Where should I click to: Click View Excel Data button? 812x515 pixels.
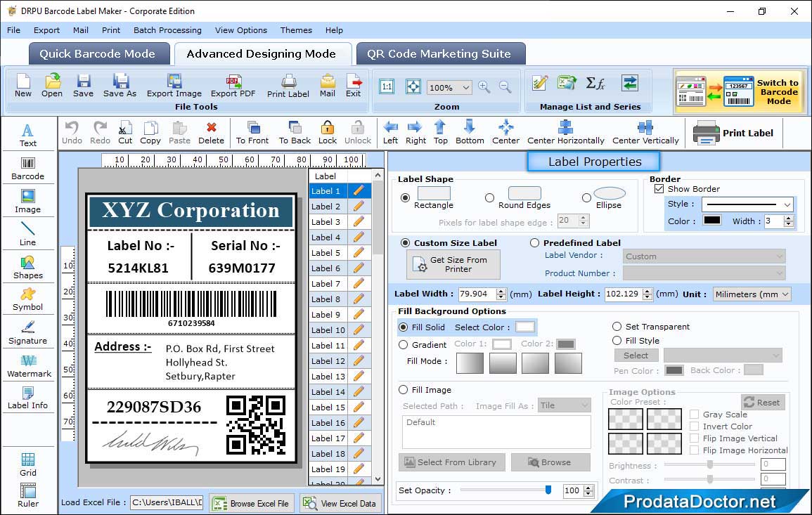(x=340, y=503)
